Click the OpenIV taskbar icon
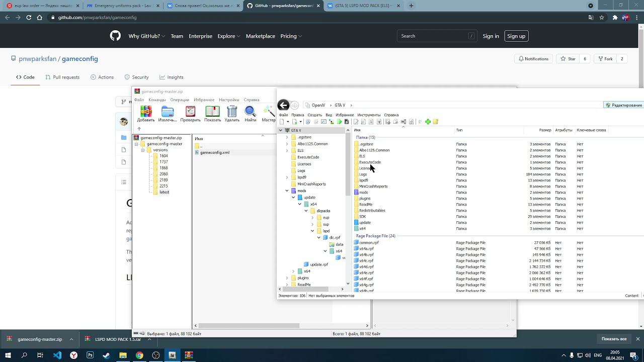 (x=172, y=355)
